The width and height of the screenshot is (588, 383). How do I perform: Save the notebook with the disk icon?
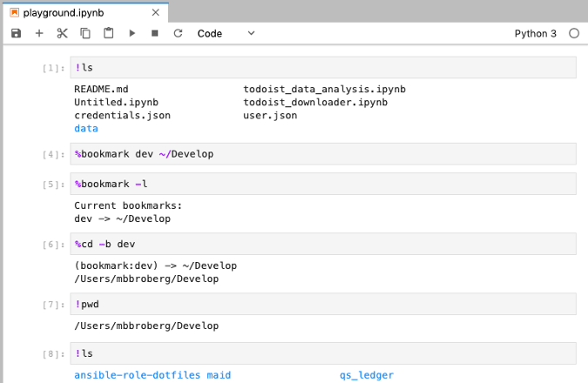point(16,33)
